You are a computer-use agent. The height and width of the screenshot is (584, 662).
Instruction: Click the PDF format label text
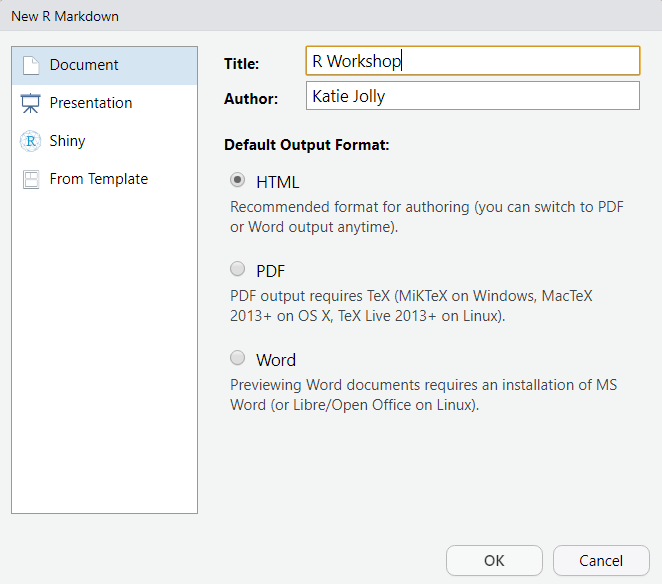pyautogui.click(x=270, y=271)
